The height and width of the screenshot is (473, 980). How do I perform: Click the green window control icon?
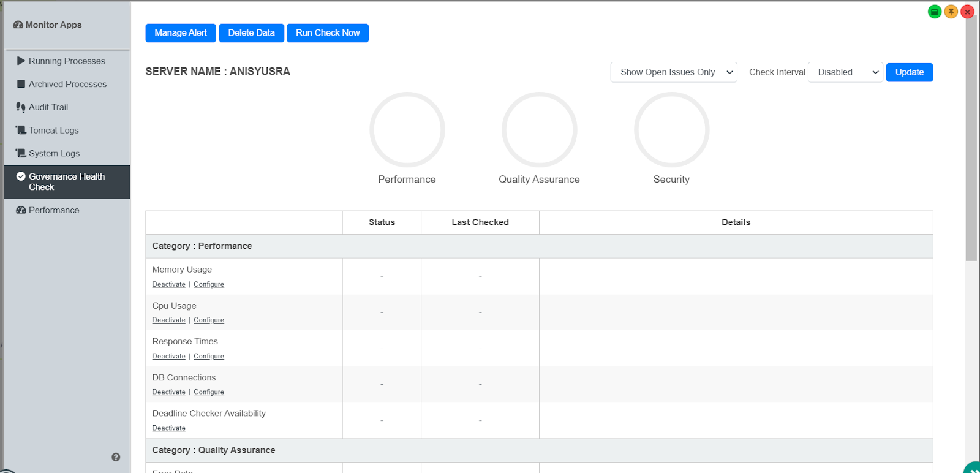pyautogui.click(x=935, y=12)
